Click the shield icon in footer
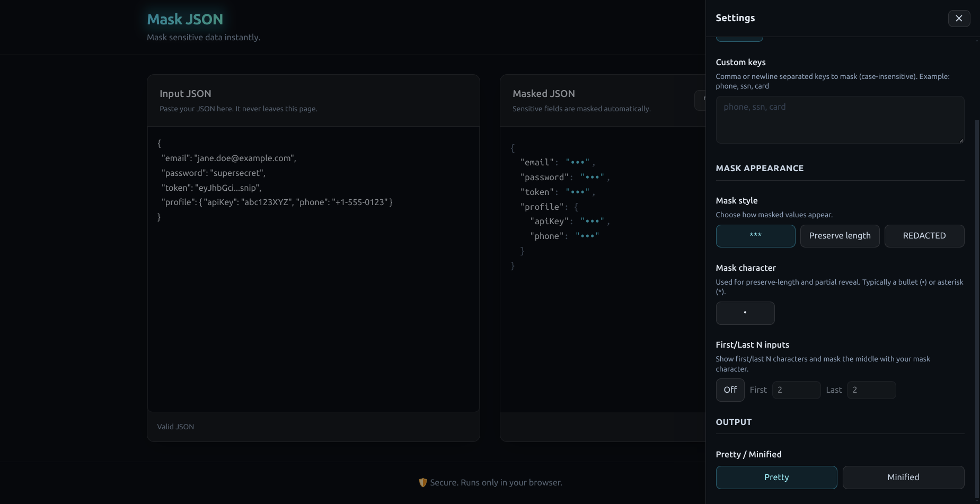The image size is (980, 504). [423, 482]
